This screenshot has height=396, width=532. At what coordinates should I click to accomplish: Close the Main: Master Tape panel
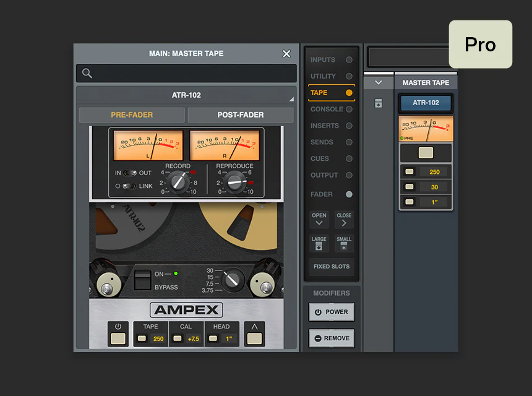286,54
